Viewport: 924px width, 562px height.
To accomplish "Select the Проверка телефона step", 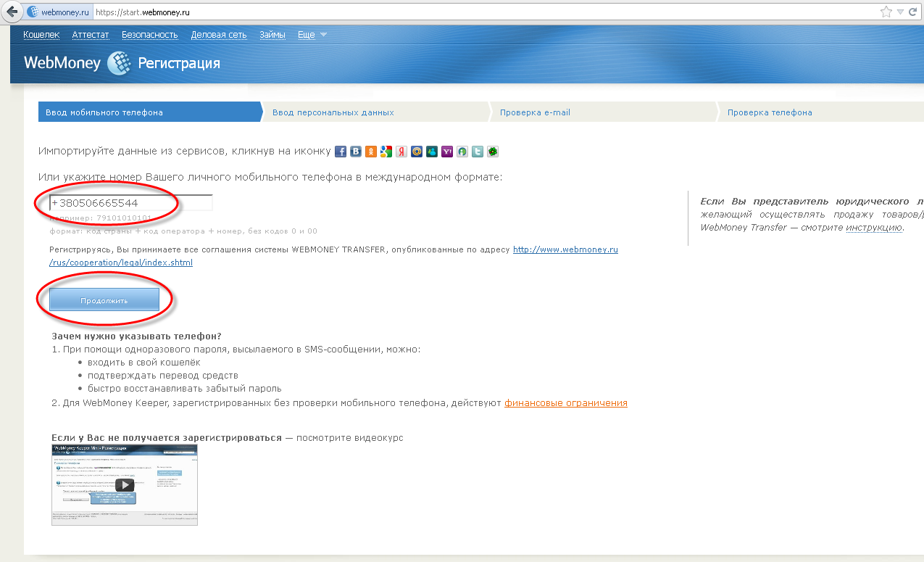I will point(820,112).
